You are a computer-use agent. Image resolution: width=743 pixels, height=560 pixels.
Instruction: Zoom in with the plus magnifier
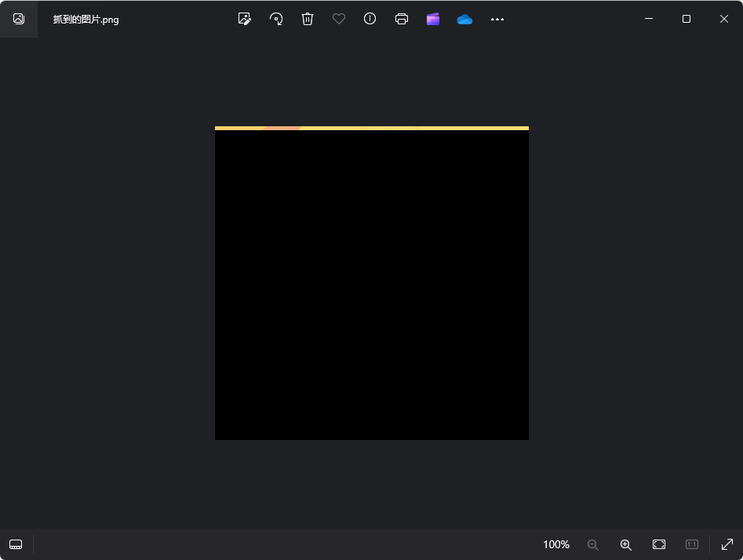coord(626,544)
